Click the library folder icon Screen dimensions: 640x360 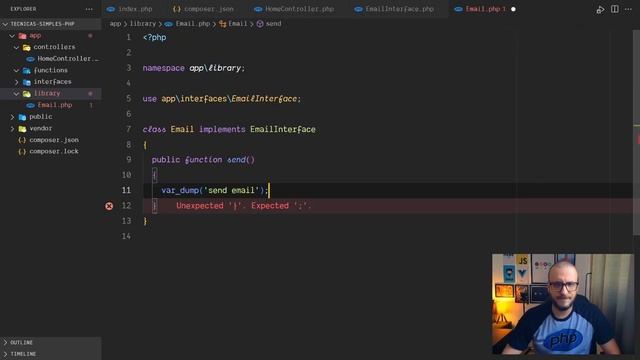(27, 94)
